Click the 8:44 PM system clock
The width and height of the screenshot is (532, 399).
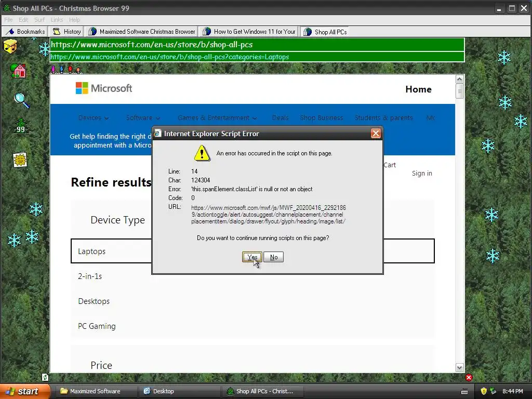[513, 391]
